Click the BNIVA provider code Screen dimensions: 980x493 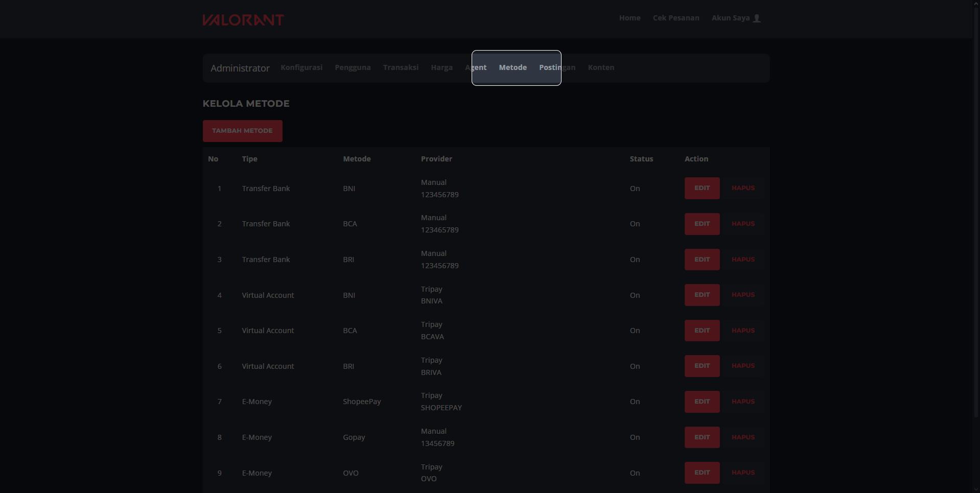point(431,301)
